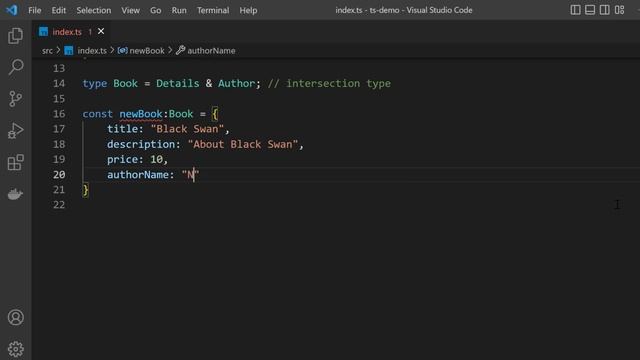The width and height of the screenshot is (640, 360).
Task: Click the intersection type comment
Action: 329,83
